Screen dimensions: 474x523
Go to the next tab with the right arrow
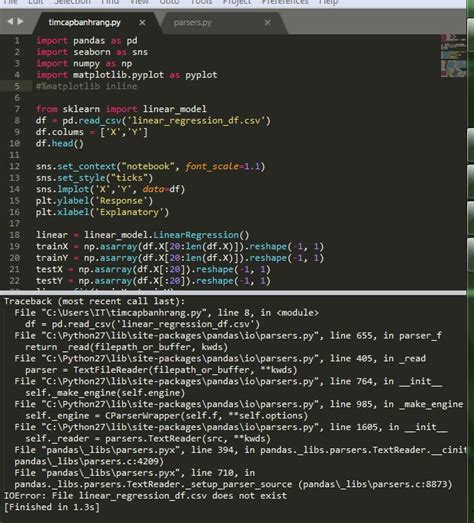(x=20, y=22)
